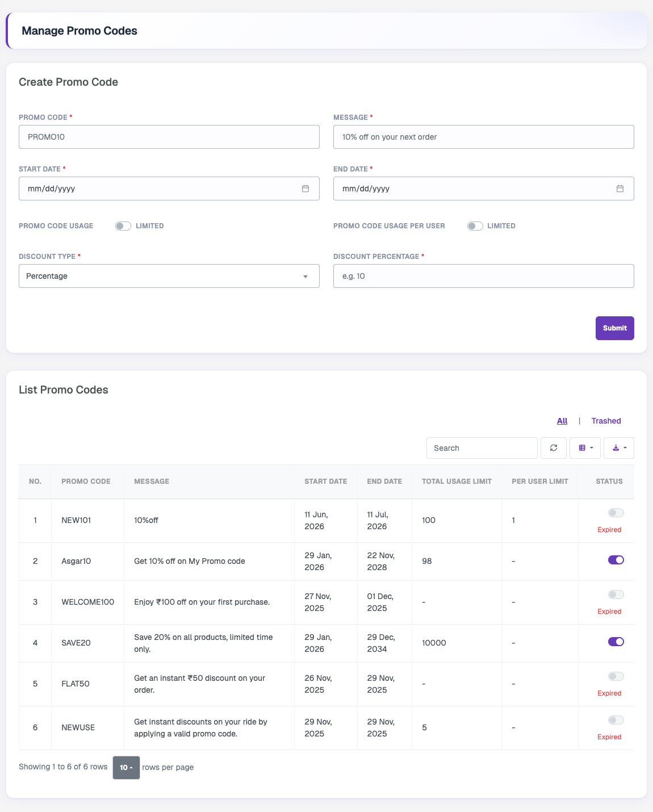Open the Start Date calendar picker icon
Screen dimensions: 653x812
(x=305, y=189)
